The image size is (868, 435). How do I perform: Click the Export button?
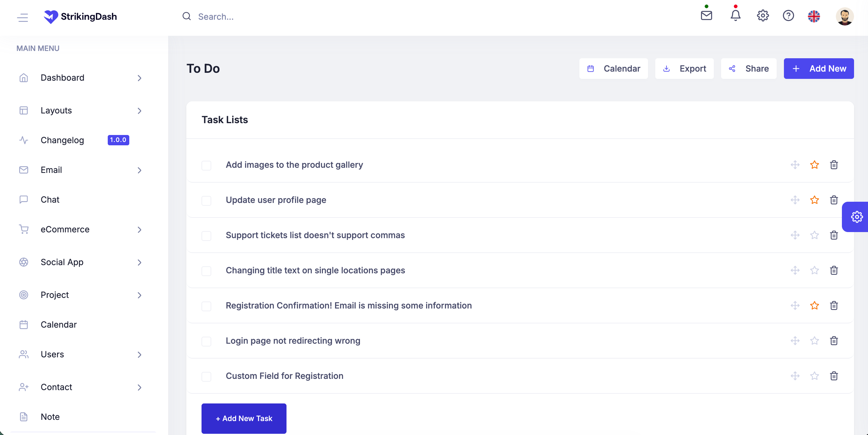pyautogui.click(x=684, y=68)
